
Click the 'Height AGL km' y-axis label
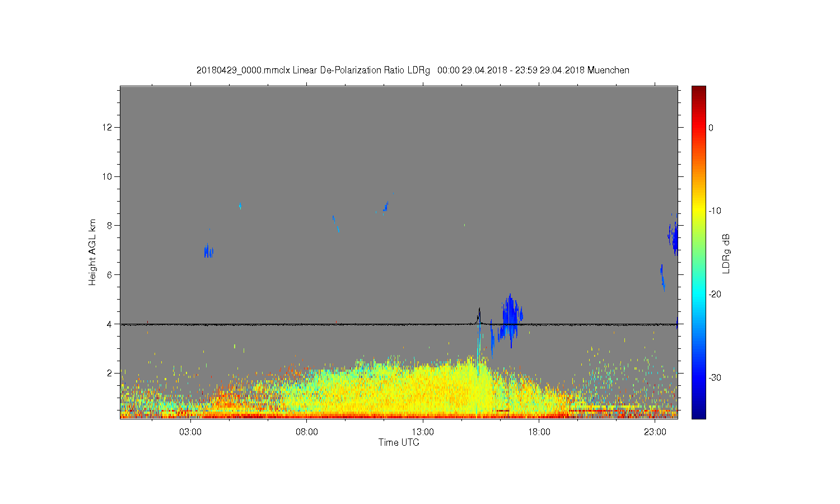(x=92, y=253)
